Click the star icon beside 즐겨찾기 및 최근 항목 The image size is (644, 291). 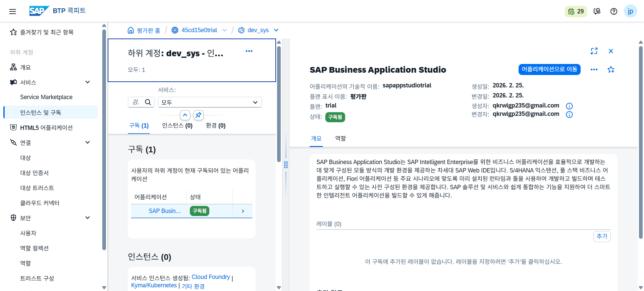pos(13,32)
